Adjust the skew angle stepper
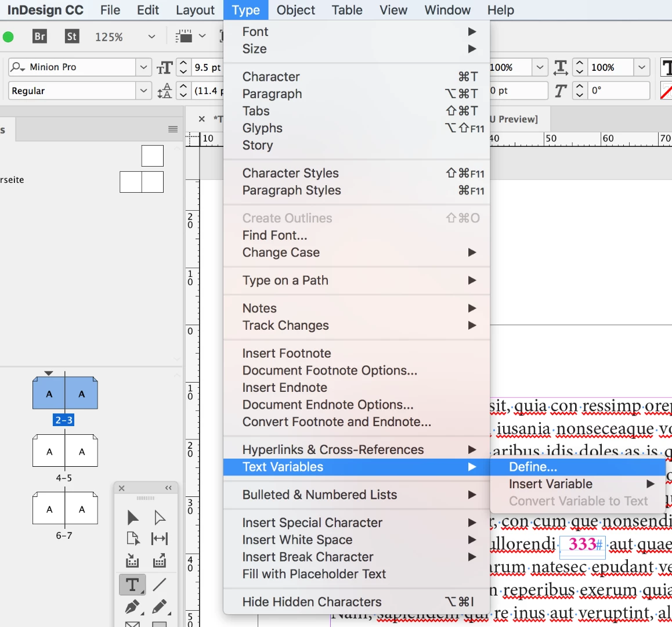 [x=580, y=91]
